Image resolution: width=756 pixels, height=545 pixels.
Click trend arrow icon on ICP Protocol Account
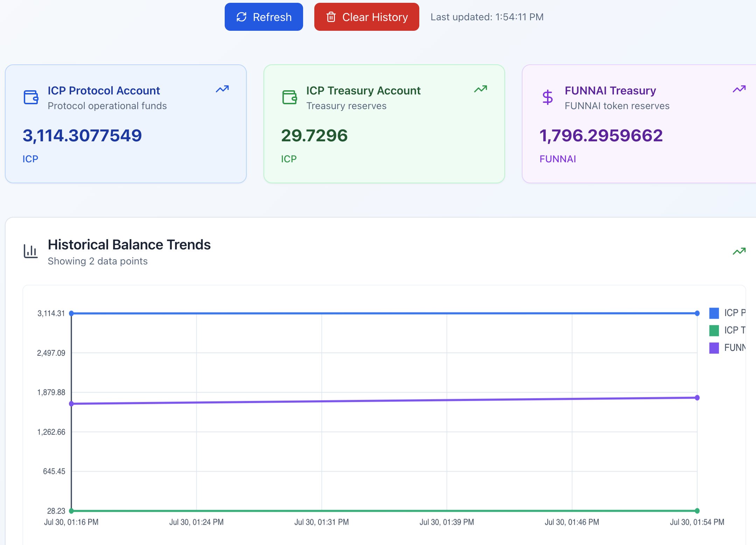(x=222, y=89)
